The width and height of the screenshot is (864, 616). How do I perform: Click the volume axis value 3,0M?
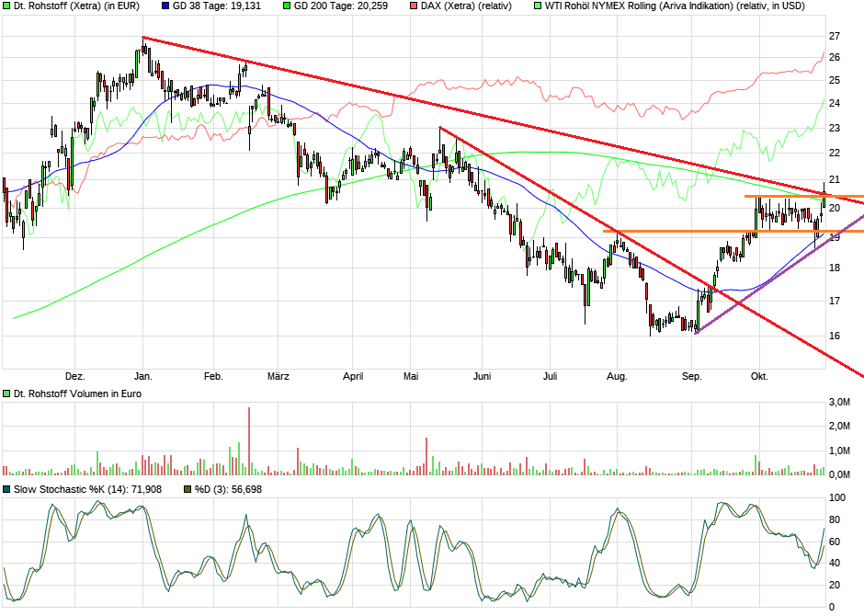(x=839, y=402)
